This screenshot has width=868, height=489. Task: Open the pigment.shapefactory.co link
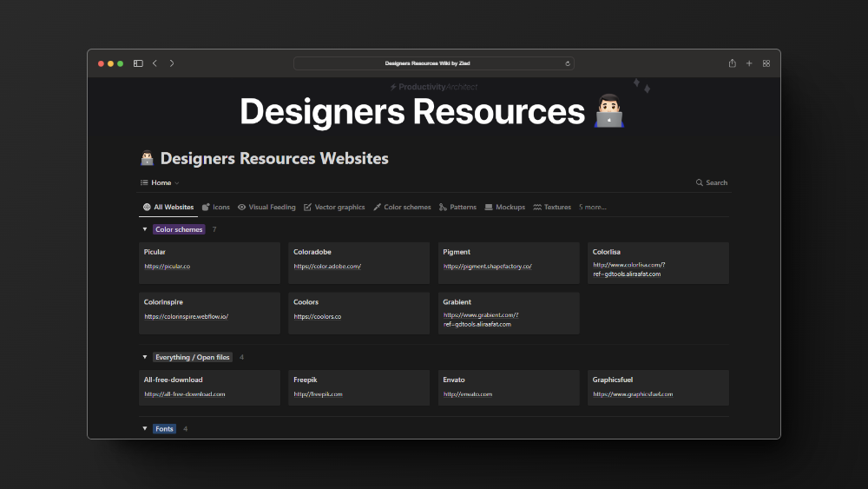[488, 267]
